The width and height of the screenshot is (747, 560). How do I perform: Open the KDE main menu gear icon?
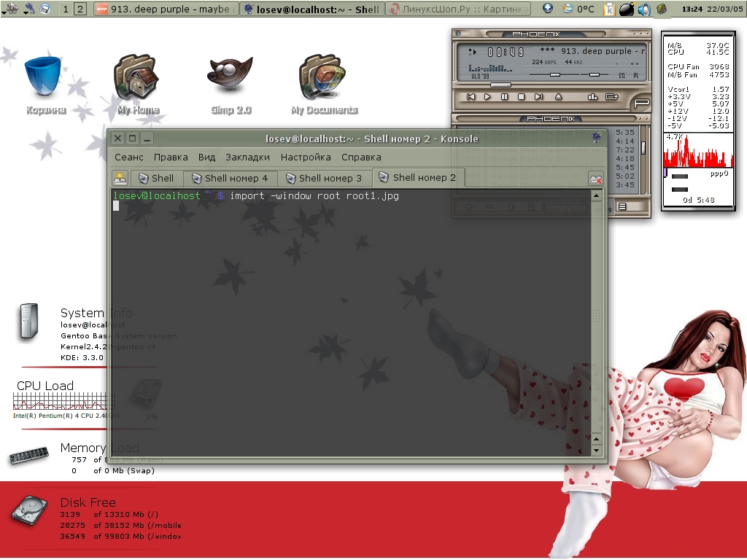point(10,9)
